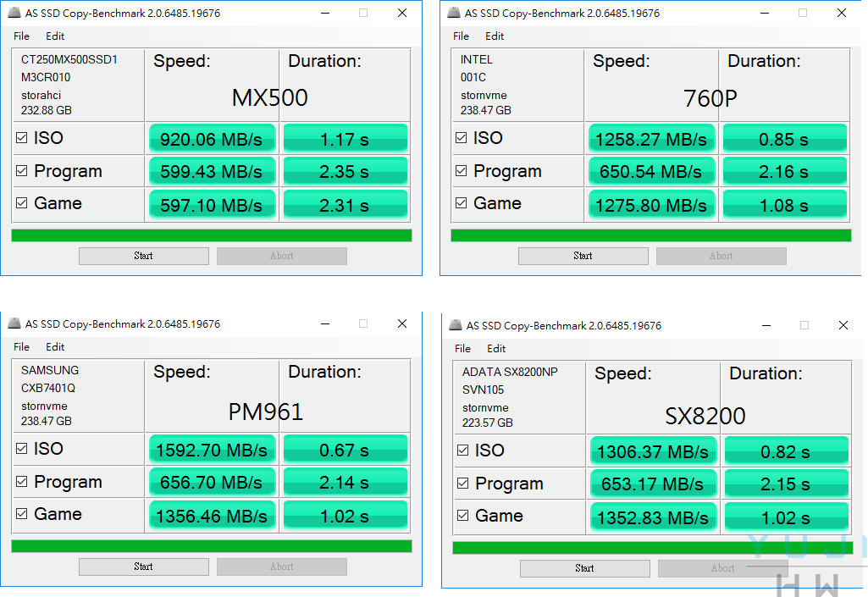Open Edit menu in the MX500 window
Screen dimensions: 868x597
pos(55,36)
